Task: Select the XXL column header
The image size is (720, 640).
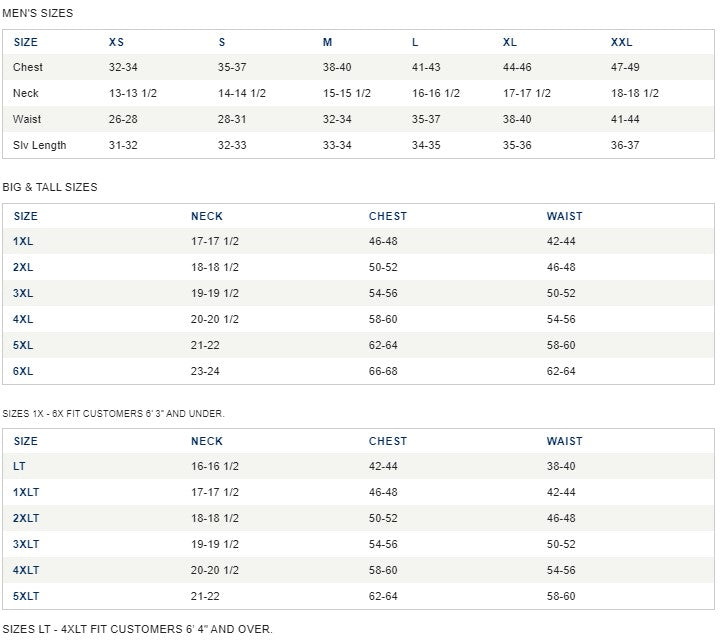Action: (621, 42)
